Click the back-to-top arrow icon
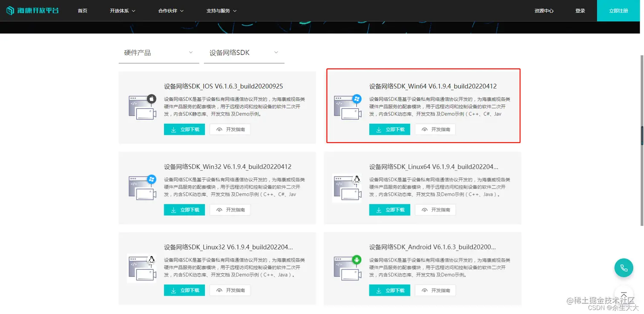 624,294
